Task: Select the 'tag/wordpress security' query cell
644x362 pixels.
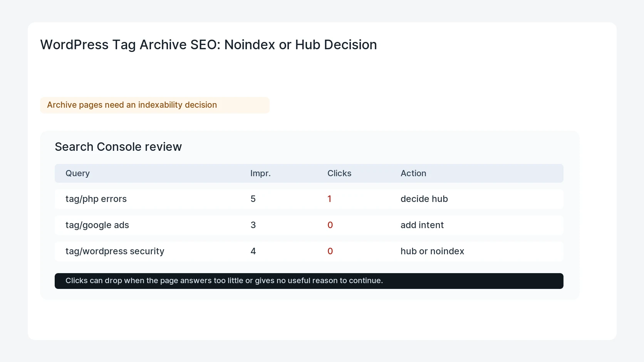Action: pos(115,251)
